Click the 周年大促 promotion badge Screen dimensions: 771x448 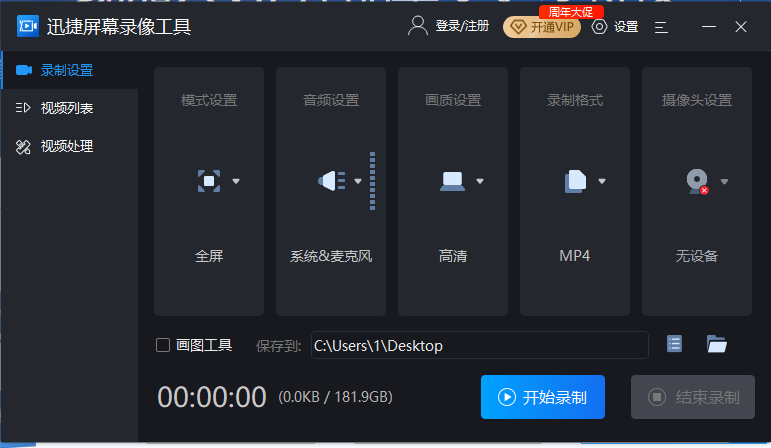coord(571,12)
